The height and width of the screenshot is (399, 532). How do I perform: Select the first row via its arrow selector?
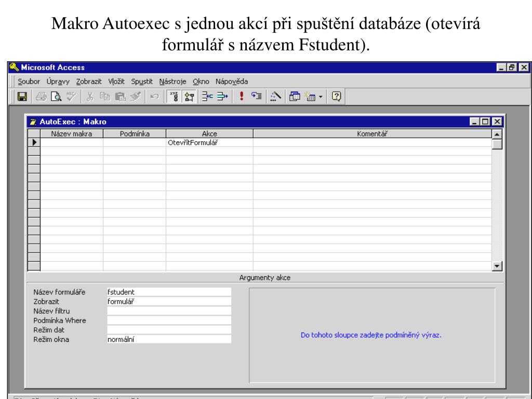(34, 142)
